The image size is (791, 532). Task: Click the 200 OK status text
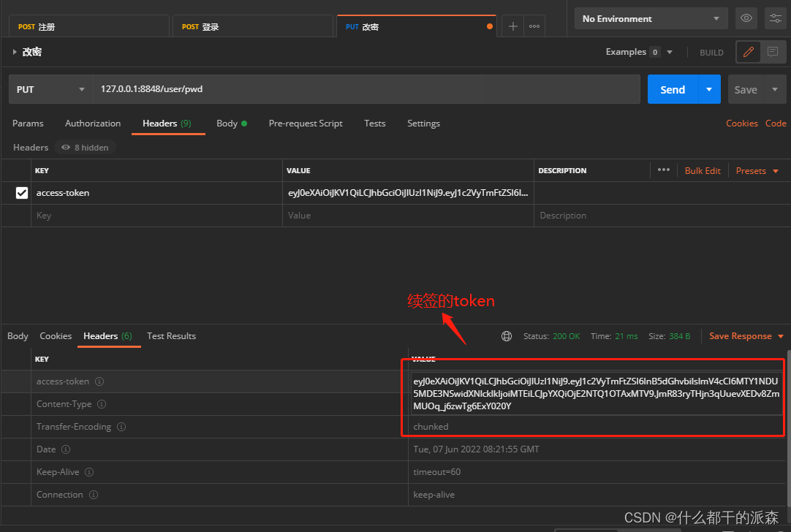tap(566, 336)
